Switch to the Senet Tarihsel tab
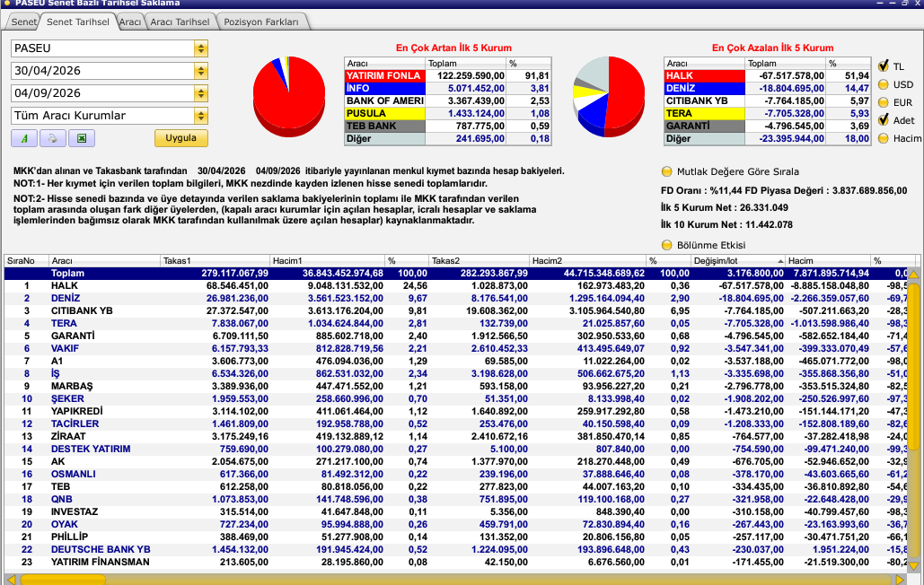924x585 pixels. 78,22
